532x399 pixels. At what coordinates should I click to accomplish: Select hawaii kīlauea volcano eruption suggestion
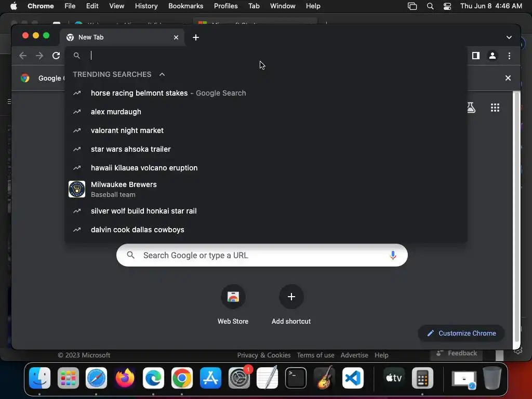click(266, 168)
